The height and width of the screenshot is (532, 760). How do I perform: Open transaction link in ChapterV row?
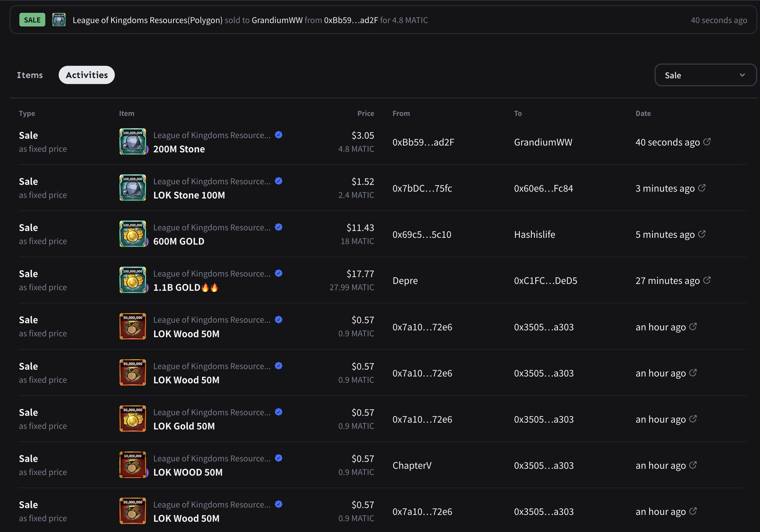[693, 465]
